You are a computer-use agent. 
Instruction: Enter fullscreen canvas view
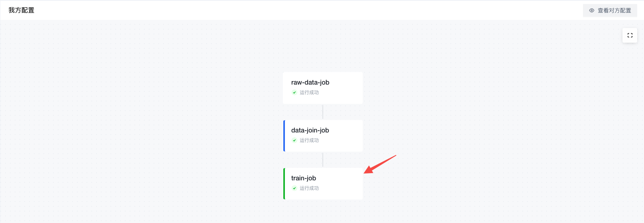630,35
